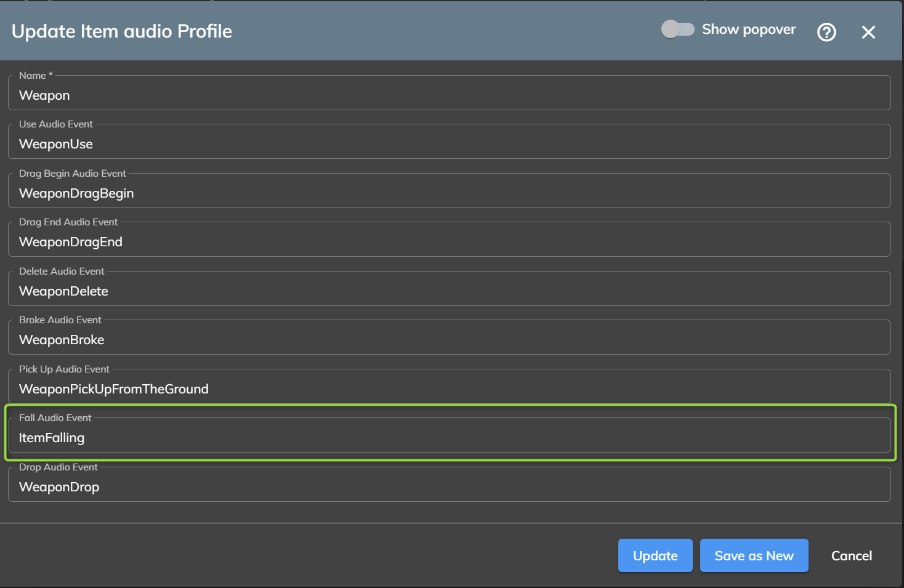Open the help question mark icon

(x=826, y=32)
